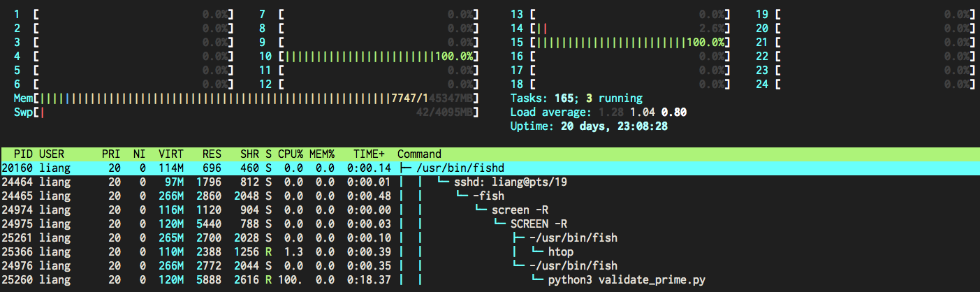Click the 'Uptime: 20 days, 23:08:28' line
The width and height of the screenshot is (980, 292).
(589, 126)
